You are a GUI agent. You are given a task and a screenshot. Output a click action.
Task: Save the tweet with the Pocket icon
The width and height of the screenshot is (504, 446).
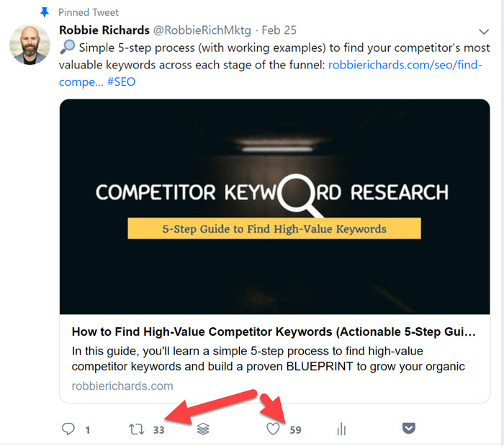[408, 429]
